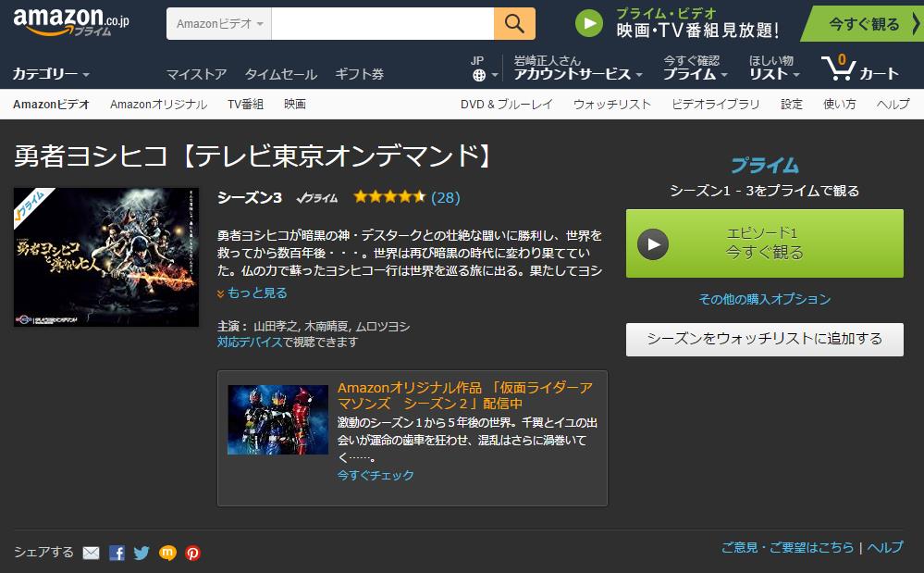
Task: Click the five-star rating icons
Action: 388,197
